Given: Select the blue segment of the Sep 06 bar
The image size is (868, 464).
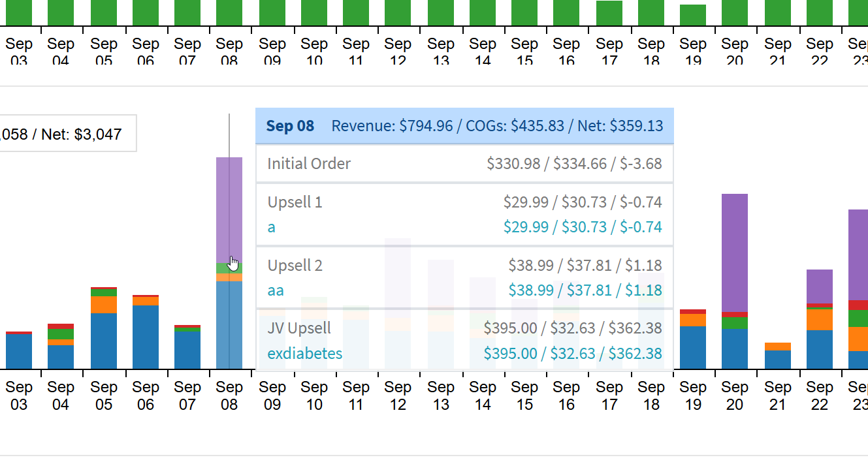Looking at the screenshot, I should [x=146, y=337].
